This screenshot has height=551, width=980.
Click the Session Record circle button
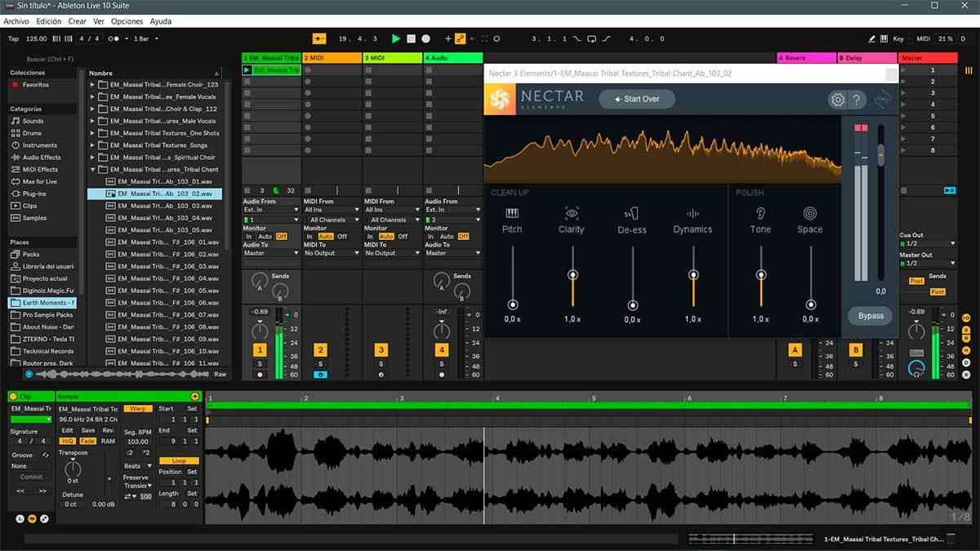(x=497, y=38)
